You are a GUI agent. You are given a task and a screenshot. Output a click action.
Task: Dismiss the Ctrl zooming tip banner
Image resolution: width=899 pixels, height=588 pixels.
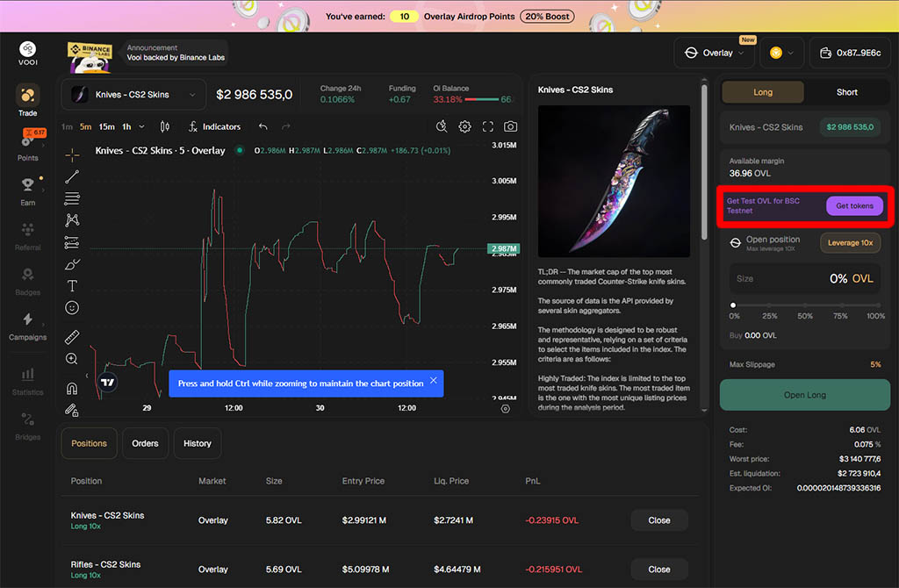click(x=434, y=380)
